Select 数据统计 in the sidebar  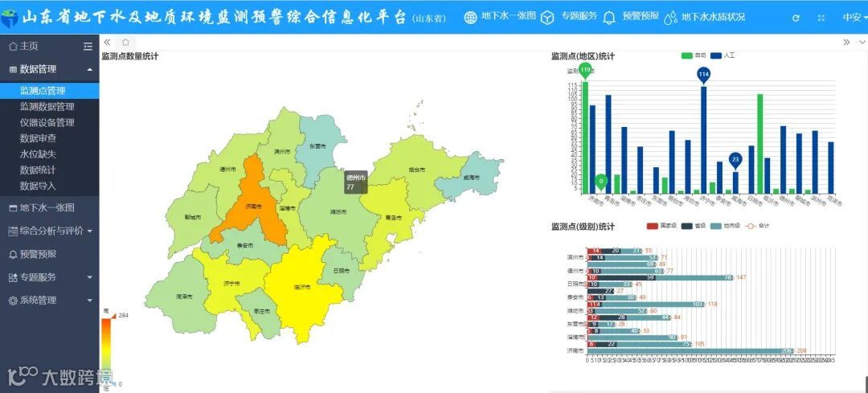pos(49,170)
